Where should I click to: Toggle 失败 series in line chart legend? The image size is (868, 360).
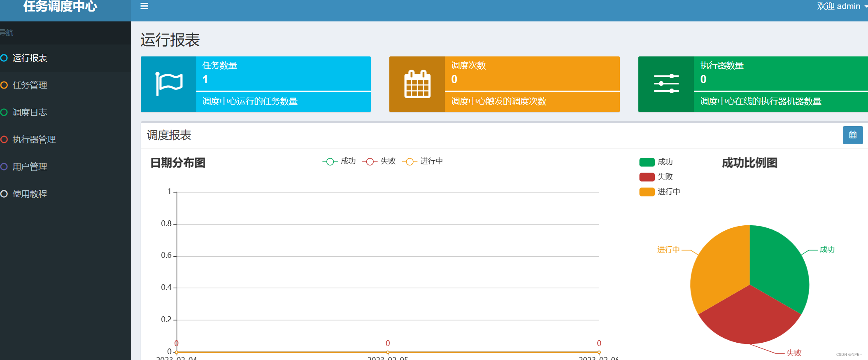click(x=379, y=161)
